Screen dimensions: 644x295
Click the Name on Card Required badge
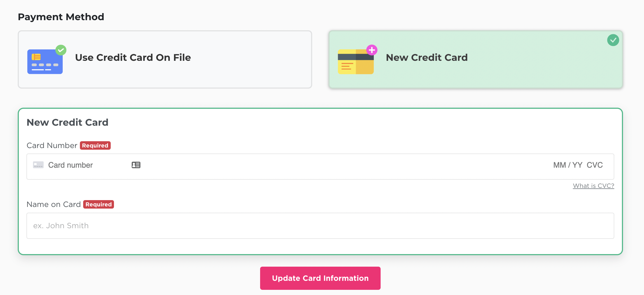98,204
